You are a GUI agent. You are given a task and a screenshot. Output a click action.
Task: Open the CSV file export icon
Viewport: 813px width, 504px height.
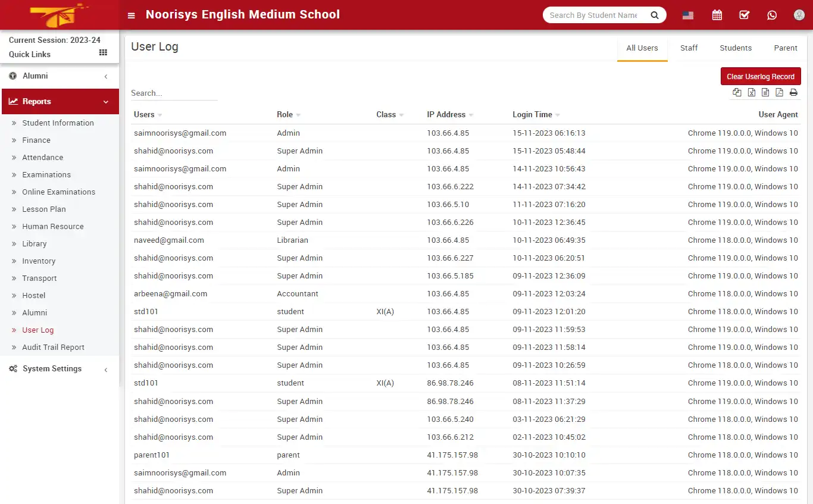[x=765, y=92]
